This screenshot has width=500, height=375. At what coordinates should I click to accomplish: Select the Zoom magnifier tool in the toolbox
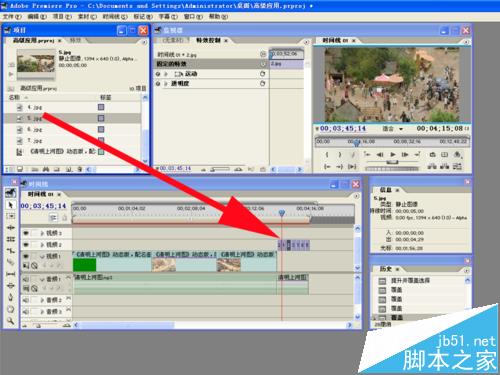pos(11,321)
